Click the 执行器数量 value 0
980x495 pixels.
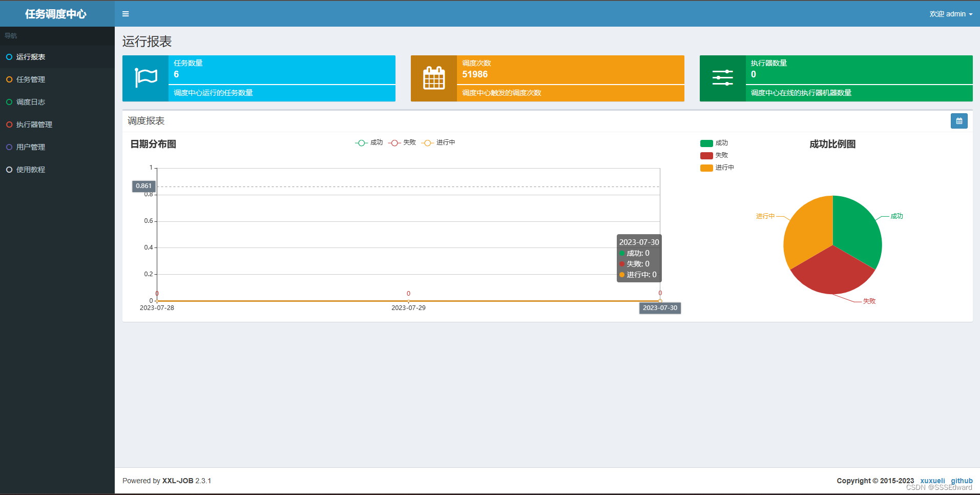point(754,74)
